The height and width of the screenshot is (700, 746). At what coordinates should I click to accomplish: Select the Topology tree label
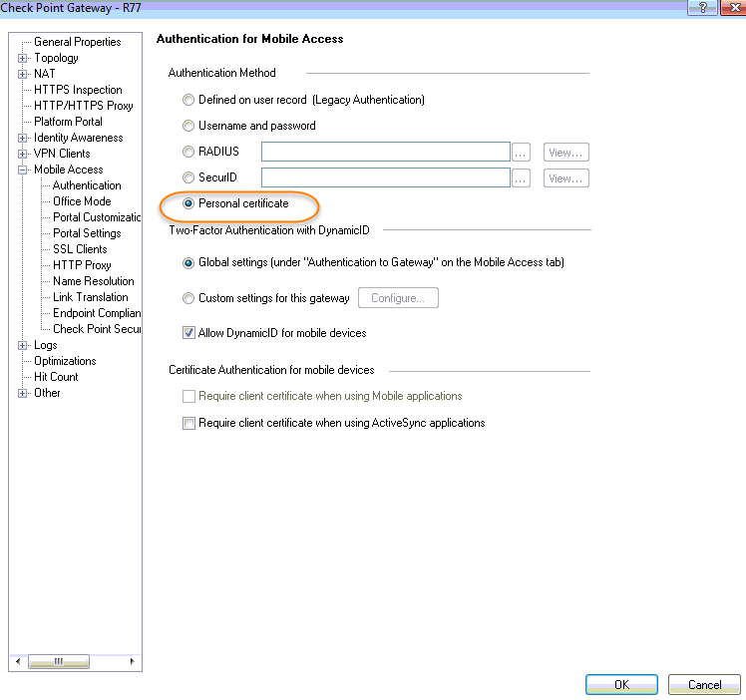click(x=56, y=58)
